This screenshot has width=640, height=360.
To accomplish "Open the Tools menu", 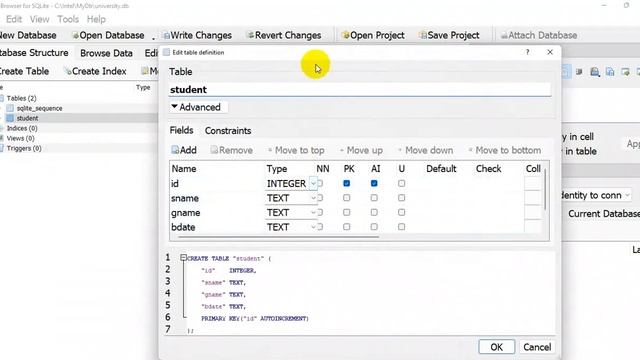I will click(68, 19).
